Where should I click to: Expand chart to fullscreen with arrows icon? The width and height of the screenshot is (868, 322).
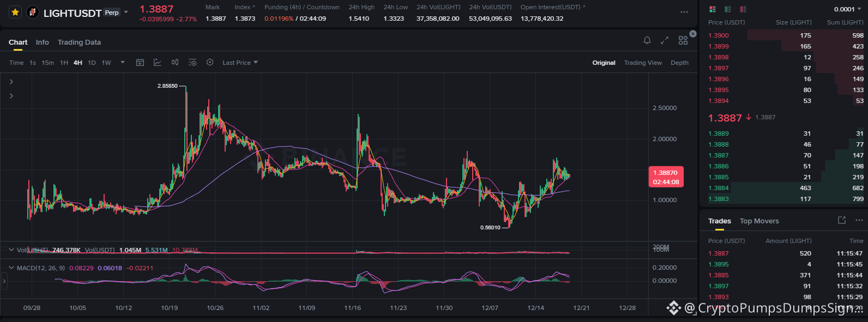coord(665,40)
